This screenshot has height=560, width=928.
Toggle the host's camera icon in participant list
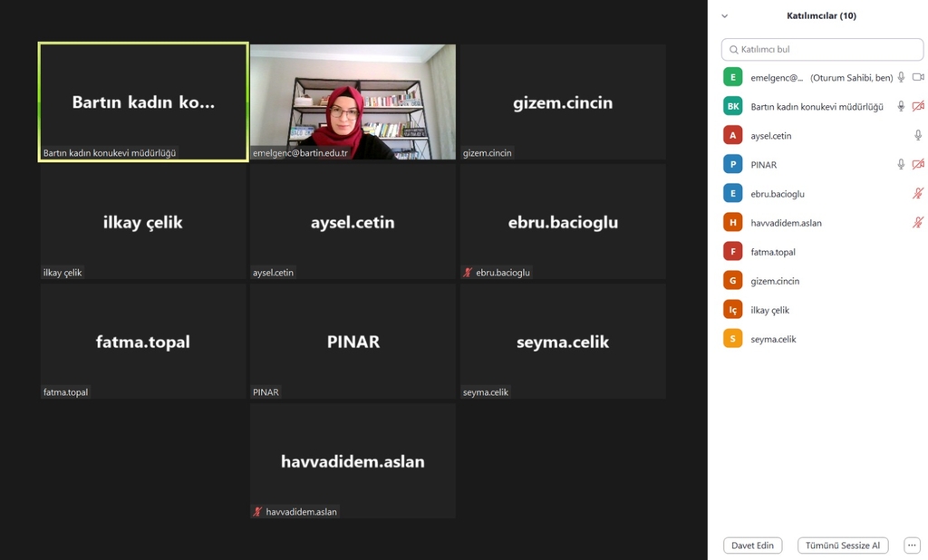click(x=918, y=78)
